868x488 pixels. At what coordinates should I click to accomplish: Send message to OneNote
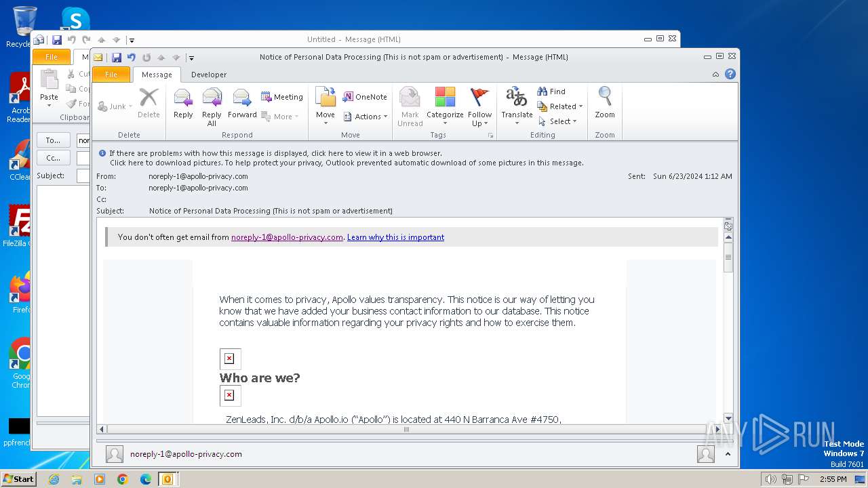click(x=365, y=97)
